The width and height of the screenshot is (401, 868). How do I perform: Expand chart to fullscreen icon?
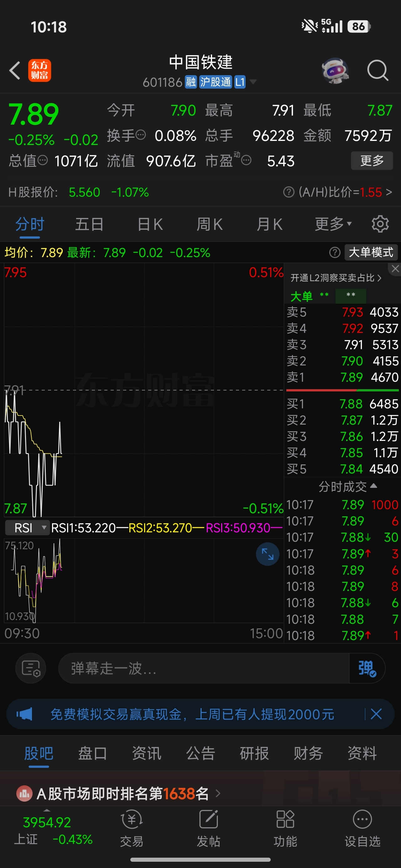[268, 554]
